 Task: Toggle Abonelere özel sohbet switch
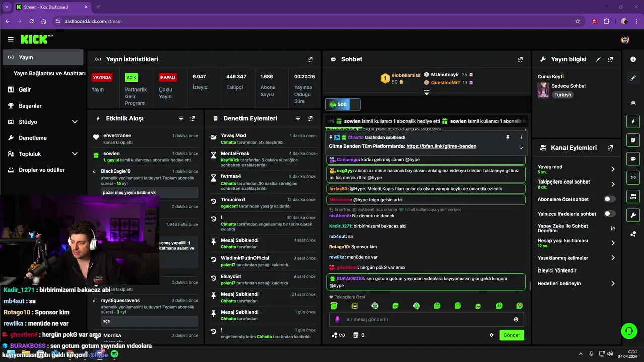point(610,199)
